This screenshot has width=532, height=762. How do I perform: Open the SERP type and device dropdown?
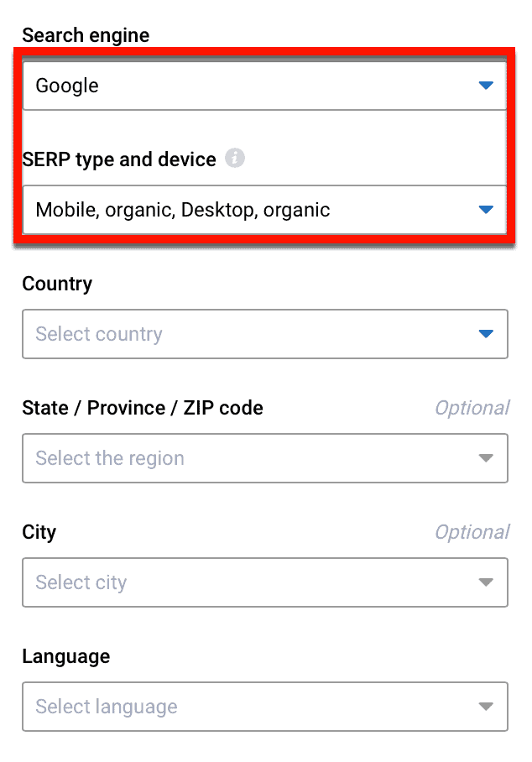265,210
